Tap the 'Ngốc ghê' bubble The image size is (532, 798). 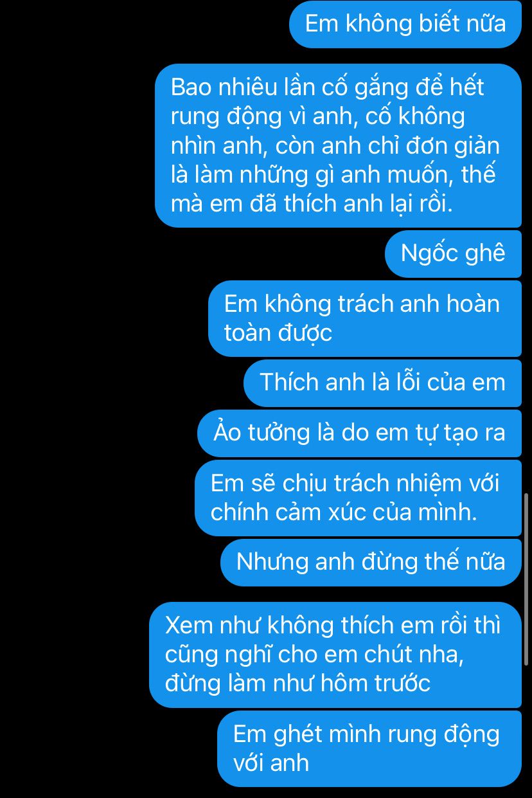454,253
